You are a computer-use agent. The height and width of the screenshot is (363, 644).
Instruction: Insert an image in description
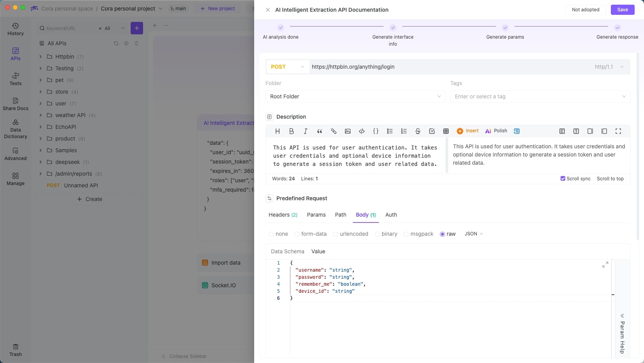click(x=348, y=131)
